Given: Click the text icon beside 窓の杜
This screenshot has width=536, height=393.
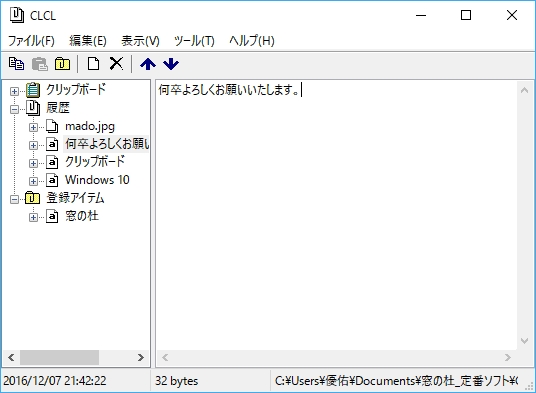Looking at the screenshot, I should pos(52,216).
